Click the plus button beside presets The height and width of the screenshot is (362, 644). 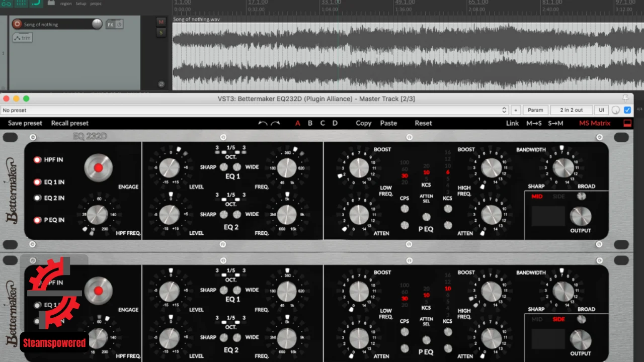(516, 110)
